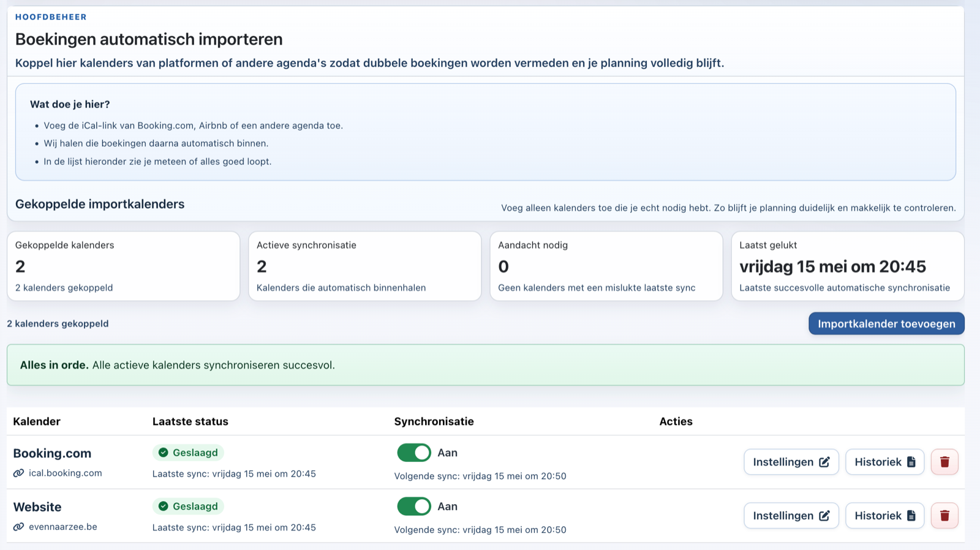The image size is (980, 550).
Task: Click the evennaarzee.be URL text
Action: pos(63,527)
